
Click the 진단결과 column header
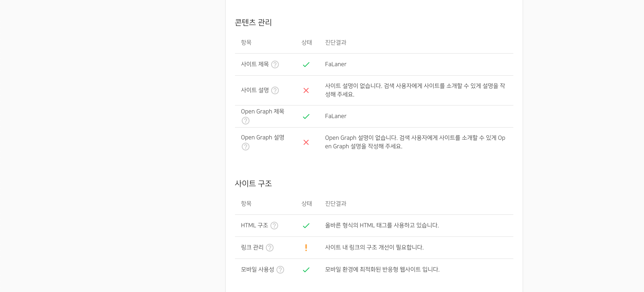335,42
